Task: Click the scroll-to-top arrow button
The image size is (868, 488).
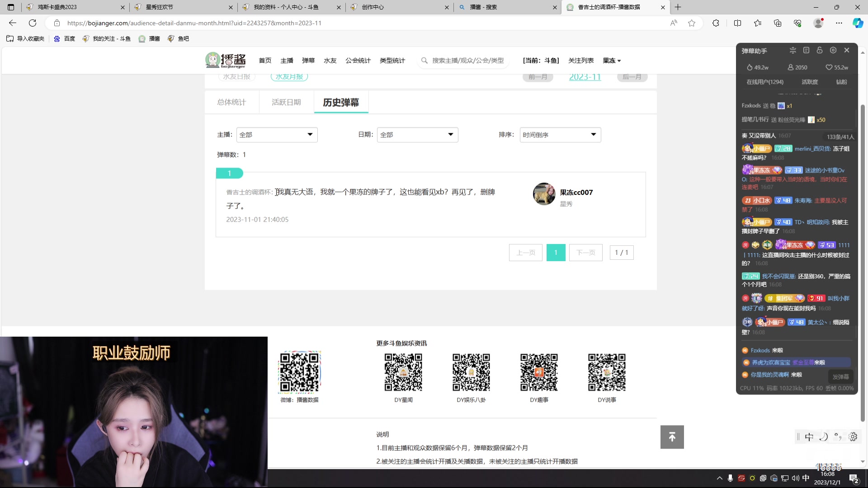Action: coord(672,437)
